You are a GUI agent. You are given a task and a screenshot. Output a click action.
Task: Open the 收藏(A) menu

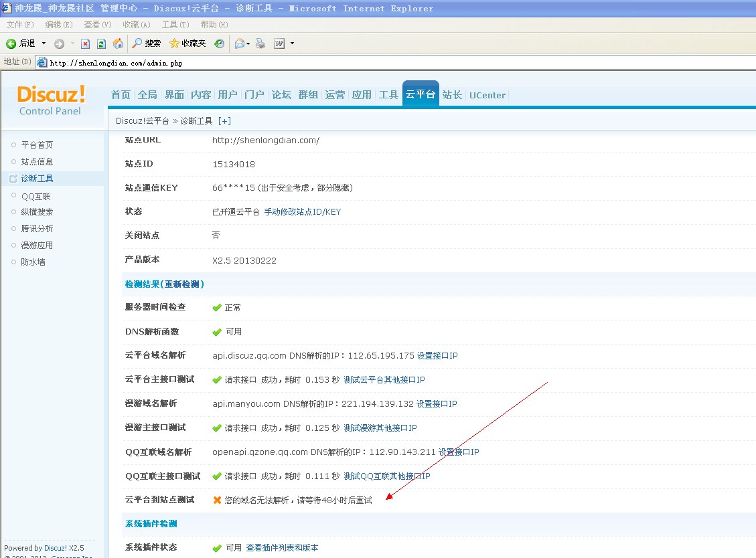[137, 25]
